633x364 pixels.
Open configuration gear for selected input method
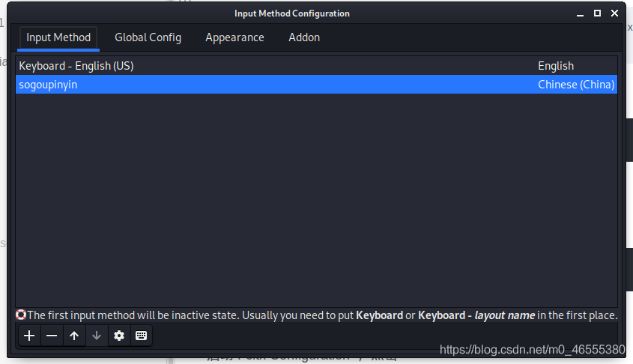pos(119,336)
